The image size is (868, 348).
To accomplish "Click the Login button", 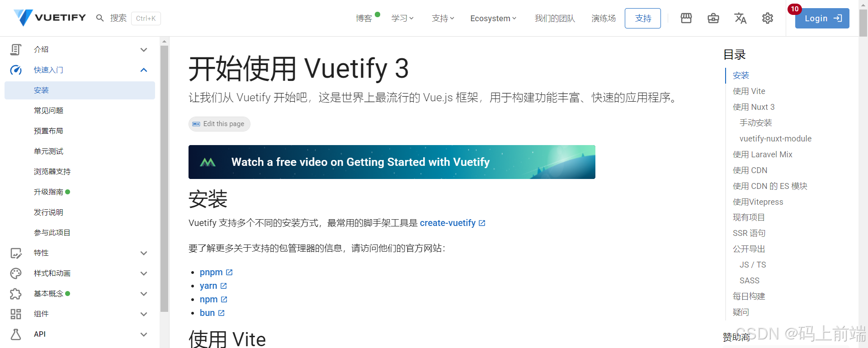I will (822, 19).
